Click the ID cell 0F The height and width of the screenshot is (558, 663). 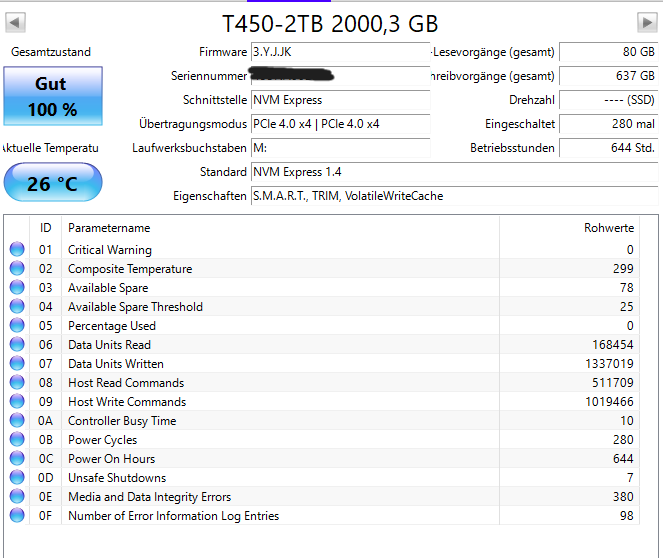[46, 516]
